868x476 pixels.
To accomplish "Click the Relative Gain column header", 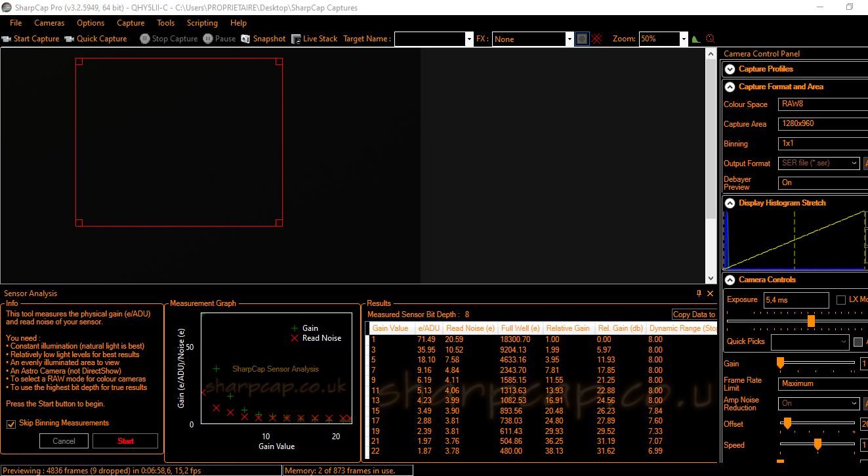I will [x=568, y=328].
